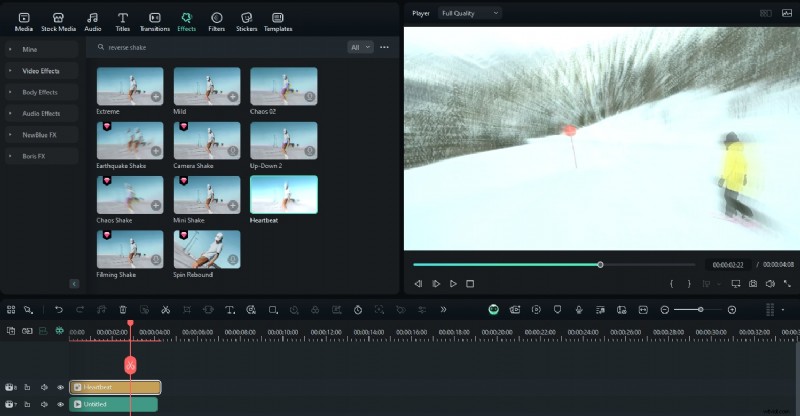Click the stop button in the player

click(x=470, y=284)
